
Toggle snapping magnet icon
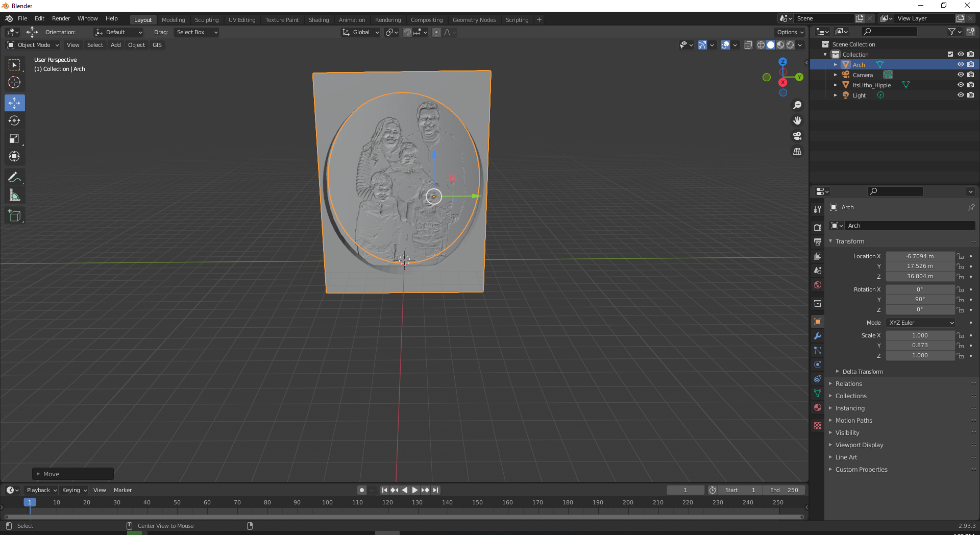[x=407, y=32]
